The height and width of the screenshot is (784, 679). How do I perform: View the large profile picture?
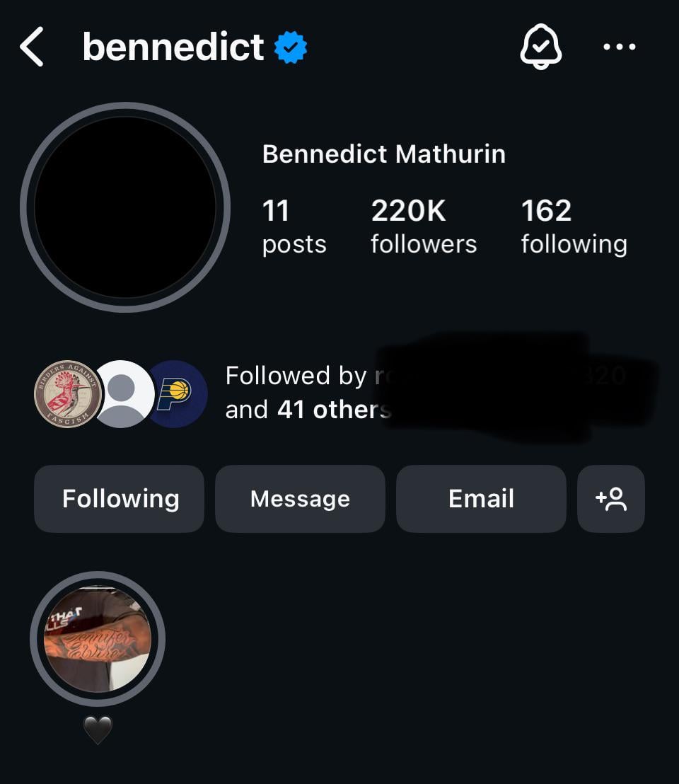coord(125,207)
